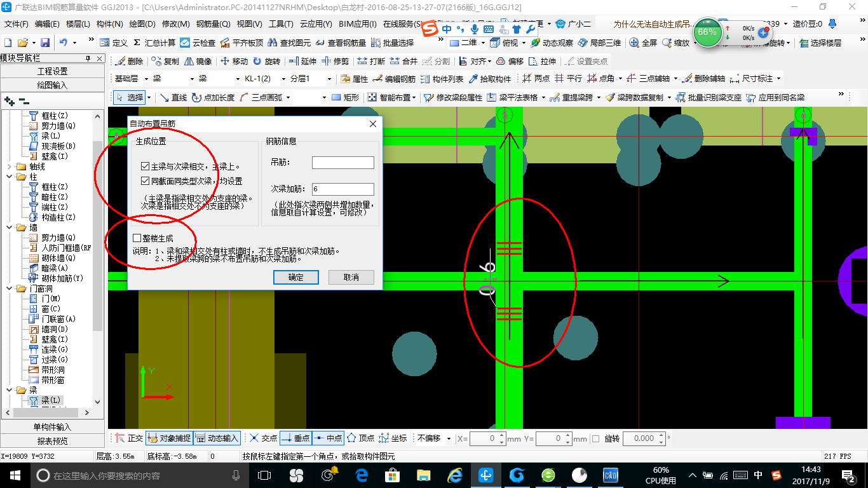The width and height of the screenshot is (868, 488).
Task: Click 应用到同名梁 tool
Action: pyautogui.click(x=775, y=97)
